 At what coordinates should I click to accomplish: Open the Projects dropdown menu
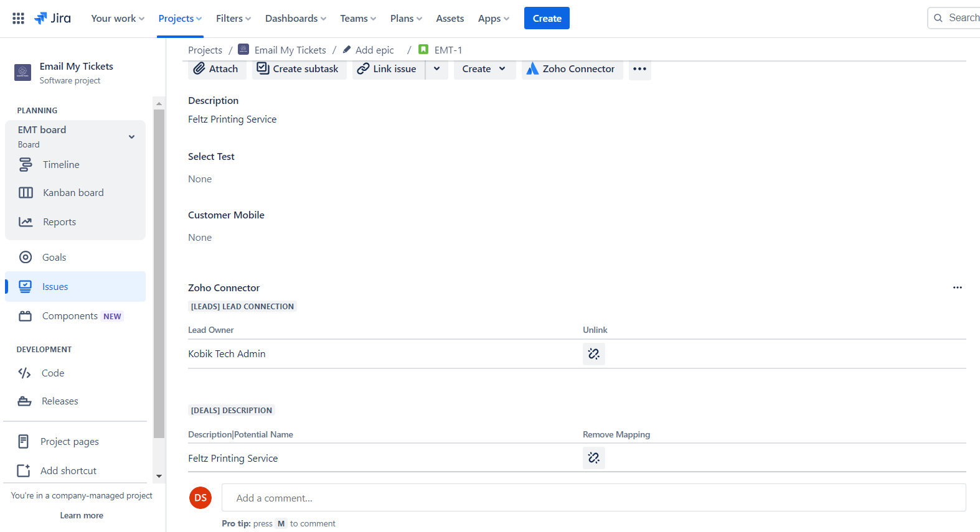pos(180,19)
